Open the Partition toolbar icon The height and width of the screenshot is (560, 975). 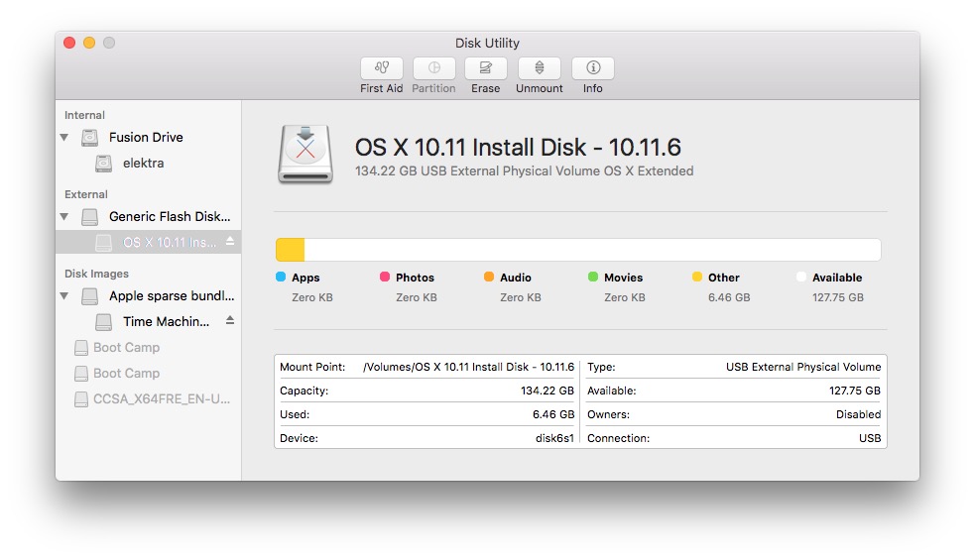point(434,67)
